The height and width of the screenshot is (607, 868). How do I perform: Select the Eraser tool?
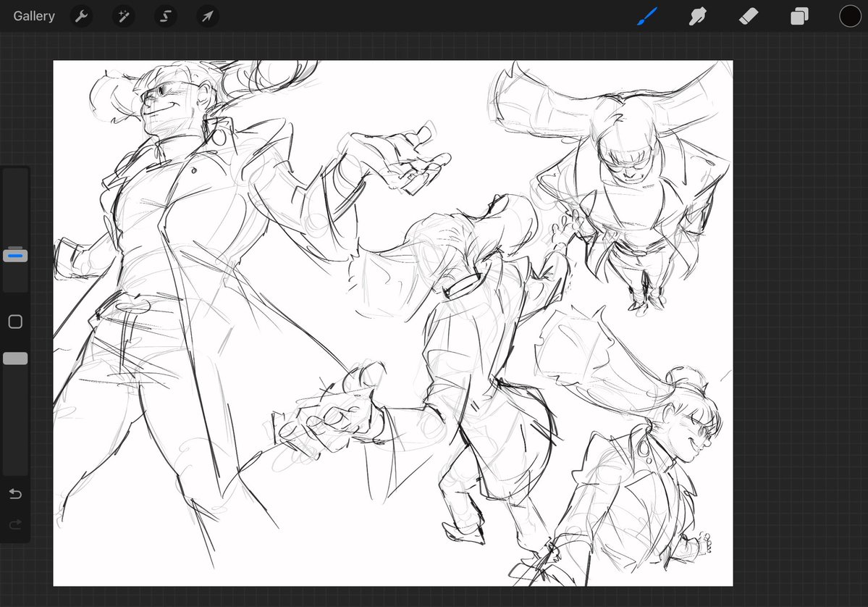point(749,16)
